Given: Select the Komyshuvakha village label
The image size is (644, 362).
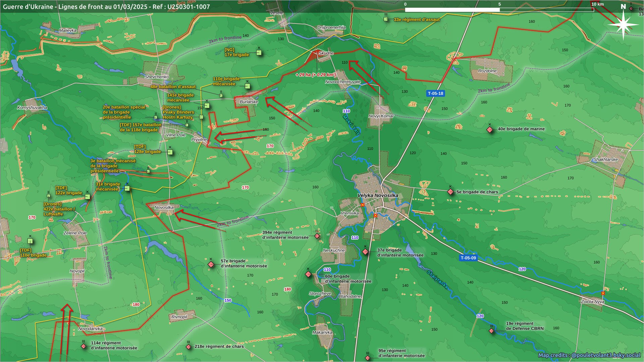Looking at the screenshot, I should click(32, 108).
